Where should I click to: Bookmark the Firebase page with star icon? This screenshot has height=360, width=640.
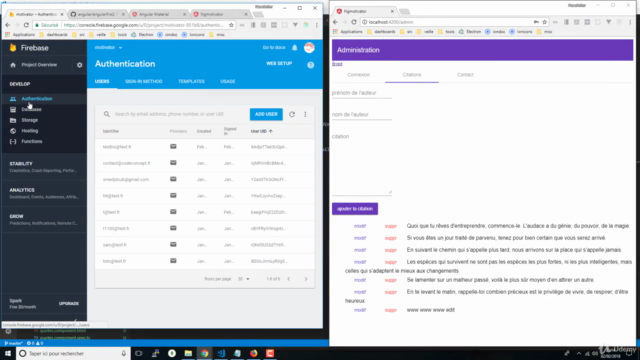231,25
